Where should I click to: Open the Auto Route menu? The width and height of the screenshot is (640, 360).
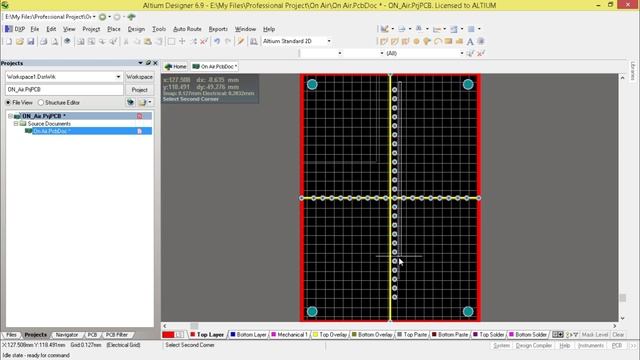coord(187,29)
